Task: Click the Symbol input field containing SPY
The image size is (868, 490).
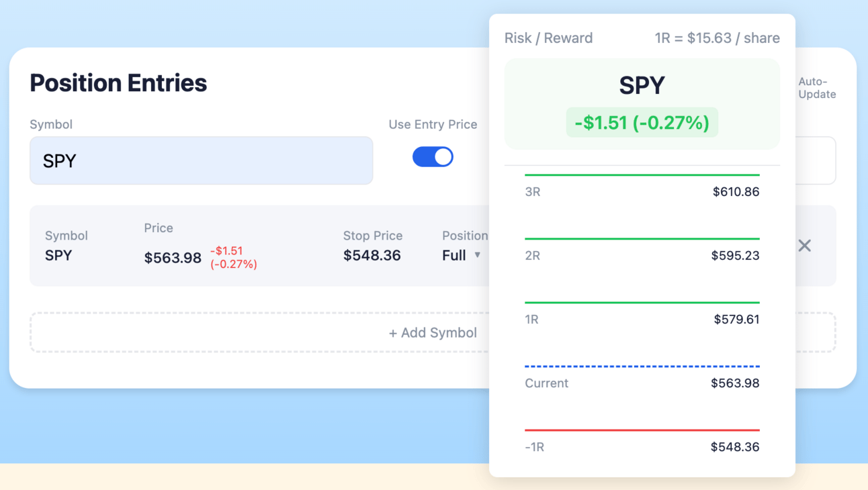Action: pyautogui.click(x=201, y=160)
